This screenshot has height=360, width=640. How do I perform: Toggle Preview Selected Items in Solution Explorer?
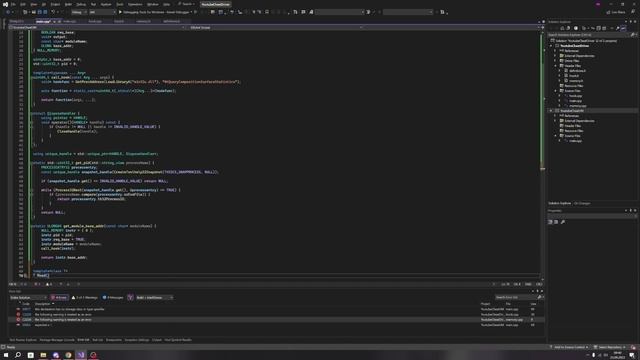623,28
